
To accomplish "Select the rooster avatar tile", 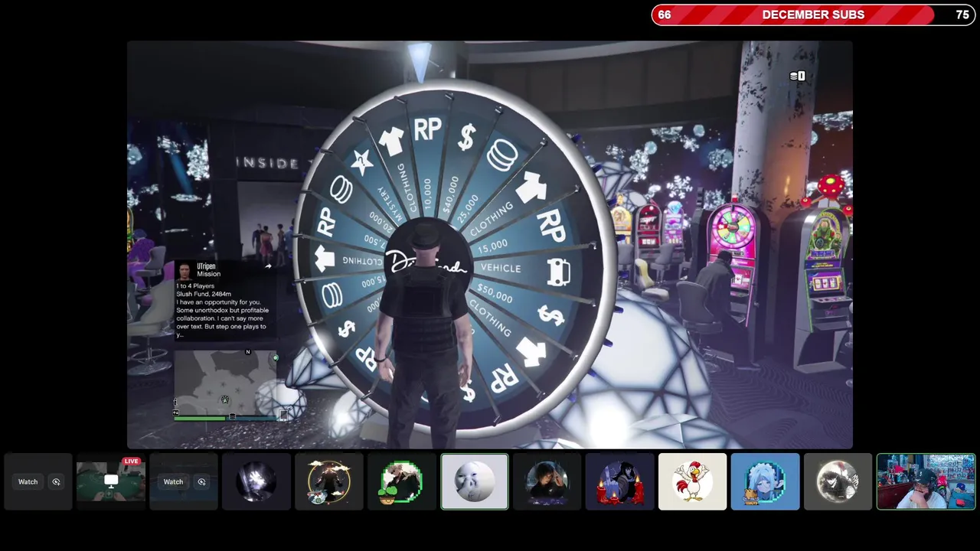I will tap(693, 481).
